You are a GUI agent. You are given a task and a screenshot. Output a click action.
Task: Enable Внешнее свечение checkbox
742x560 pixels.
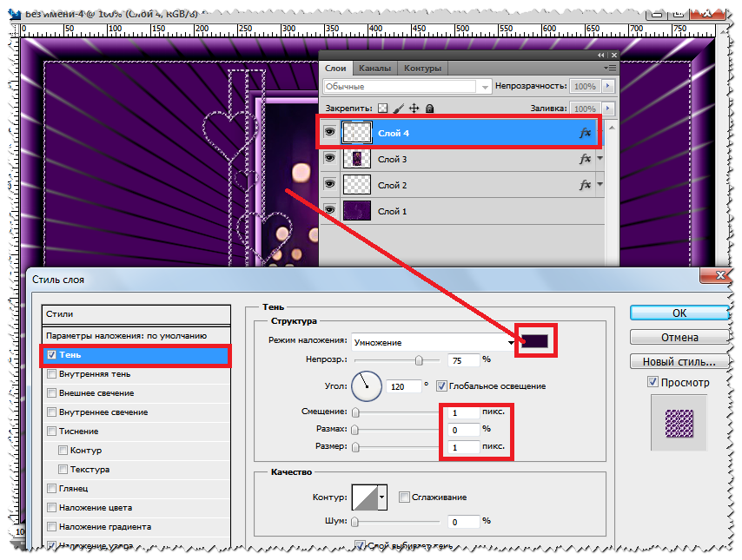pos(51,393)
